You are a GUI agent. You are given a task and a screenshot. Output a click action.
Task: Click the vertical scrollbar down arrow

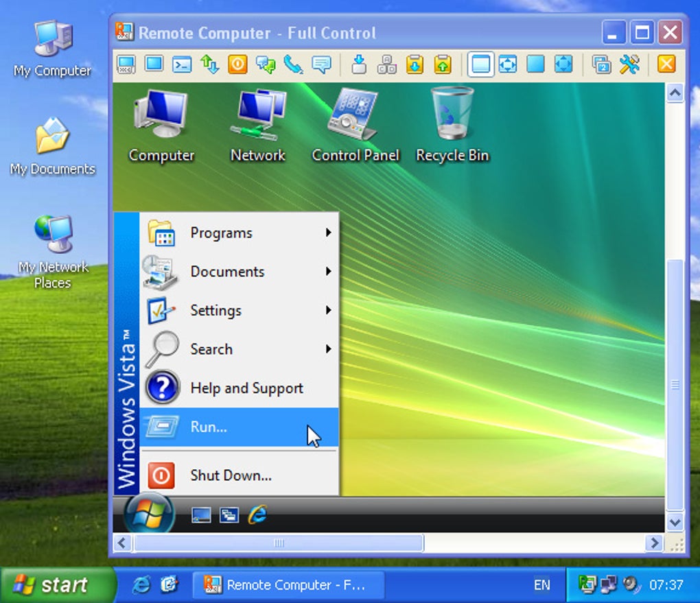tap(675, 522)
